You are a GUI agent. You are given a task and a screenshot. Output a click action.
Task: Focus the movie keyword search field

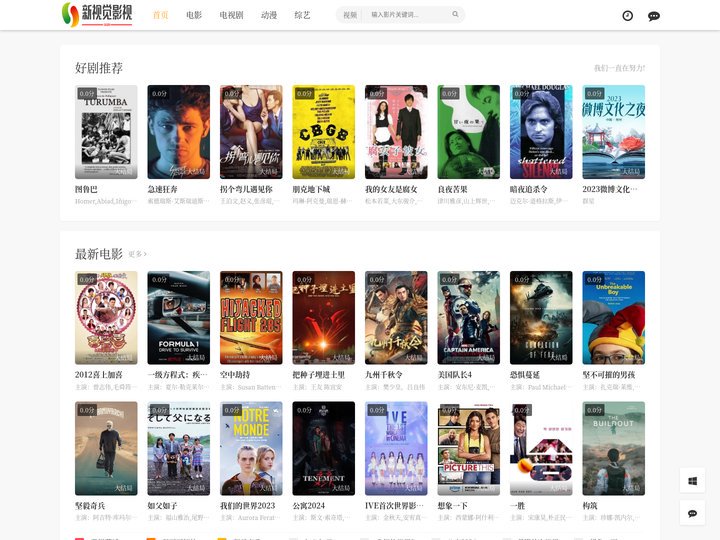408,15
